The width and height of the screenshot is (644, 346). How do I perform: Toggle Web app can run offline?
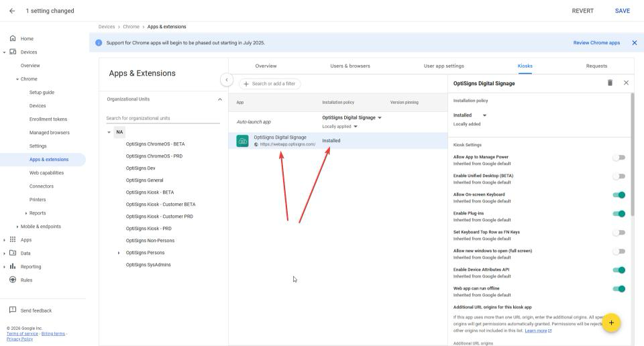point(619,289)
